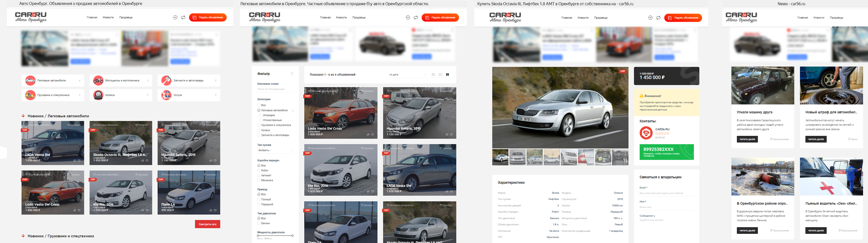The image size is (868, 243).
Task: Click into the keyword search field
Action: tap(275, 89)
